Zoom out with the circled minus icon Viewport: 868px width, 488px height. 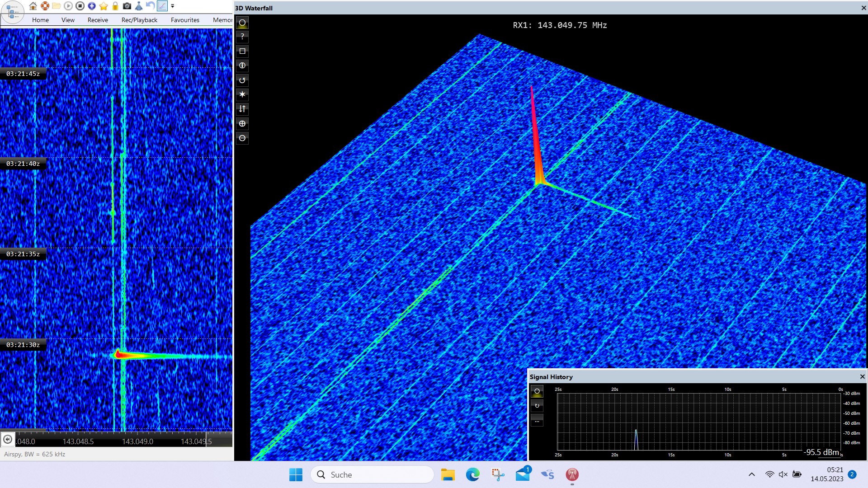point(242,138)
